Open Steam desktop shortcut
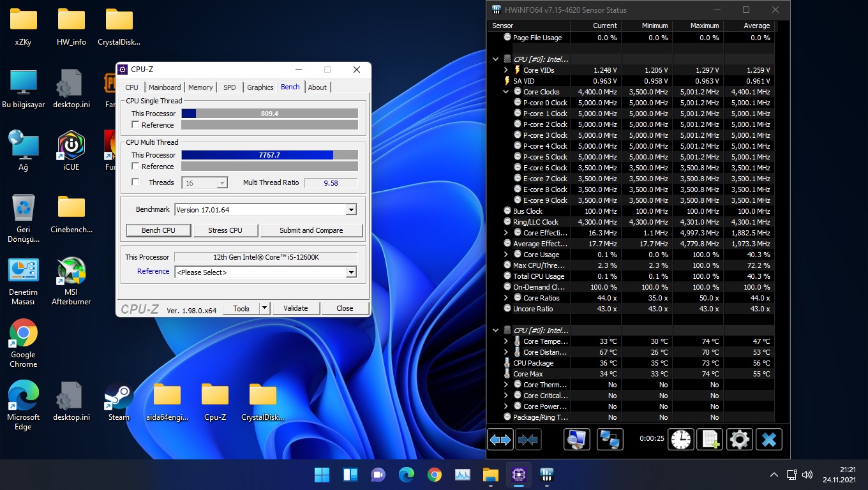Screen dimensions: 868x490 pyautogui.click(x=119, y=401)
